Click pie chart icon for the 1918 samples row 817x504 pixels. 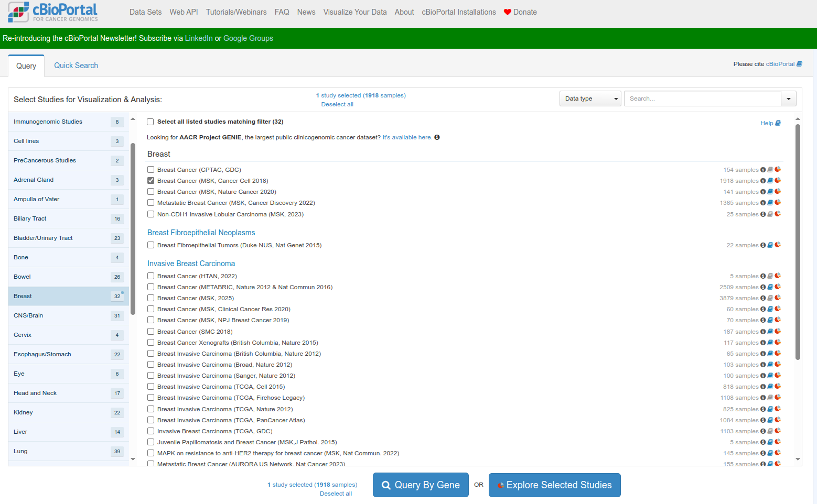[x=778, y=181]
